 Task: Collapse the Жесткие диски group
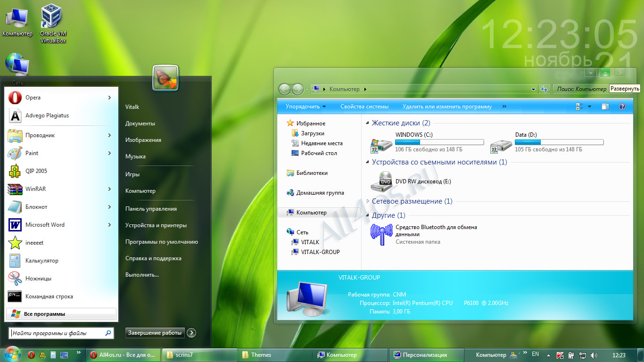click(368, 123)
